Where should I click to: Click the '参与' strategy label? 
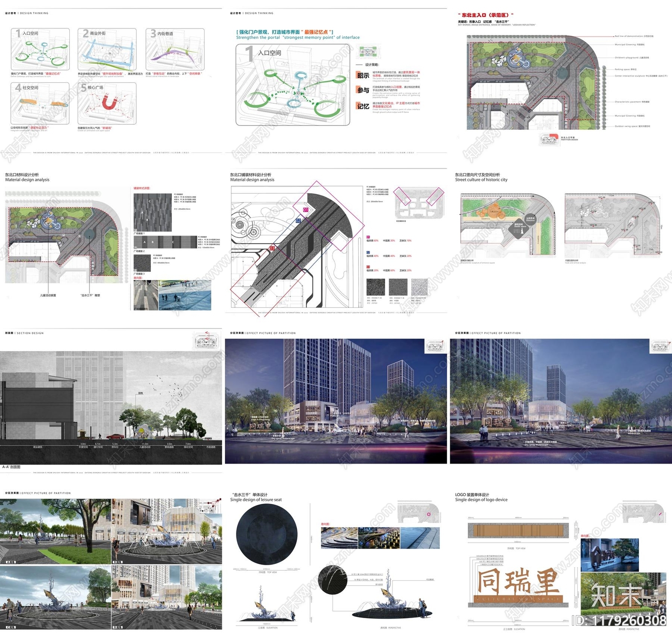point(363,90)
